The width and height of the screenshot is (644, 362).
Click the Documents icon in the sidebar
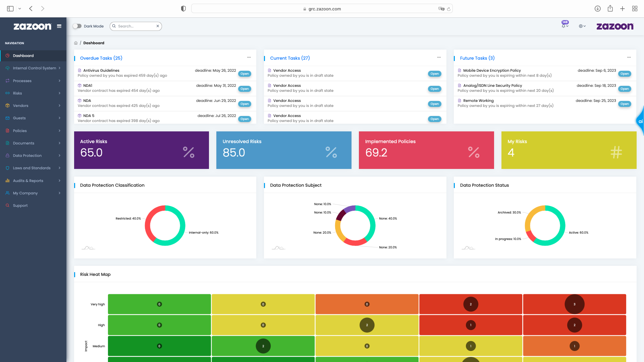click(7, 143)
